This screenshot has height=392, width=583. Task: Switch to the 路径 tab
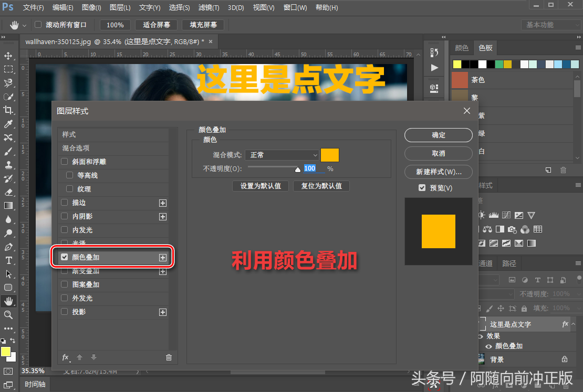click(x=509, y=263)
